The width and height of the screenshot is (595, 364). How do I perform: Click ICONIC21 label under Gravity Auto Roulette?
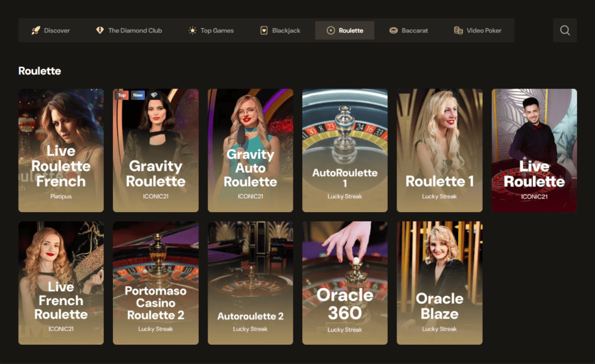point(251,196)
